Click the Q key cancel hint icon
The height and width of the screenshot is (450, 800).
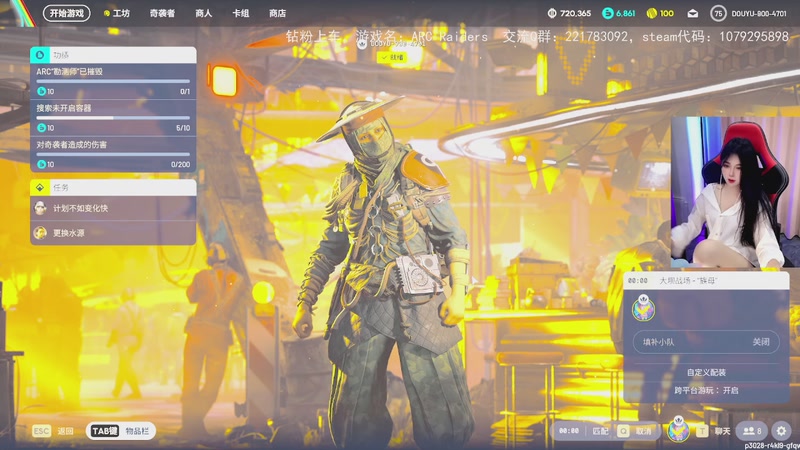(x=623, y=431)
